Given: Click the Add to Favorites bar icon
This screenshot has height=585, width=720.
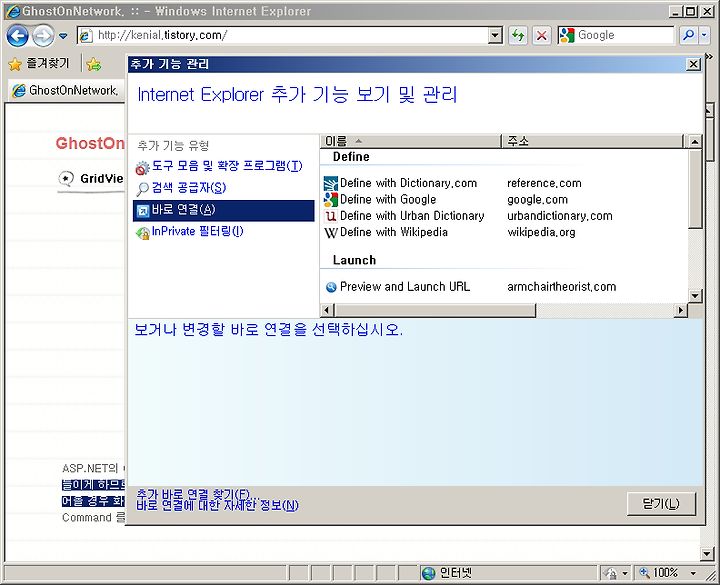Looking at the screenshot, I should click(x=94, y=64).
